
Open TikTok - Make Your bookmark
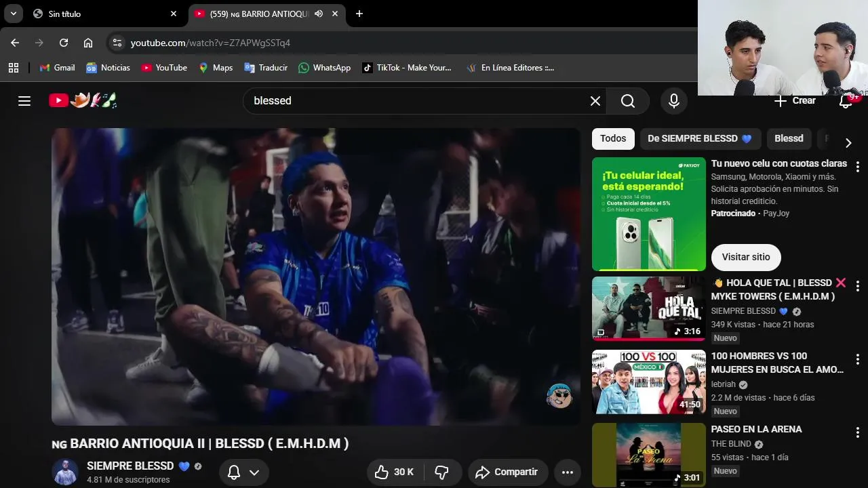[x=407, y=68]
